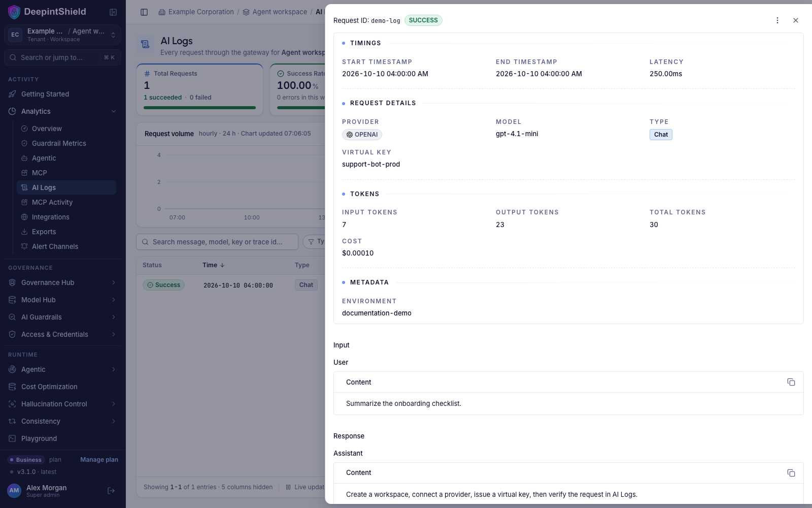This screenshot has width=812, height=508.
Task: Open the tenant workspace switcher
Action: pos(63,35)
